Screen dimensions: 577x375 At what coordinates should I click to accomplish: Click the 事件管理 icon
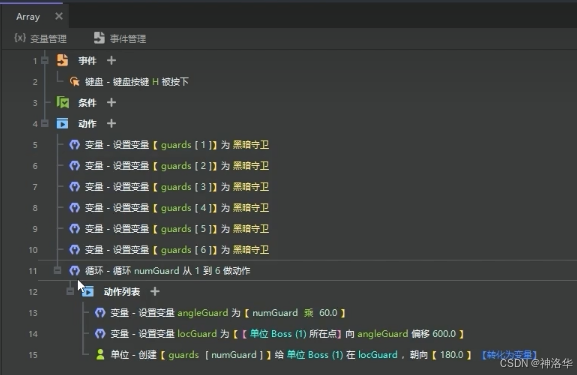[x=99, y=38]
